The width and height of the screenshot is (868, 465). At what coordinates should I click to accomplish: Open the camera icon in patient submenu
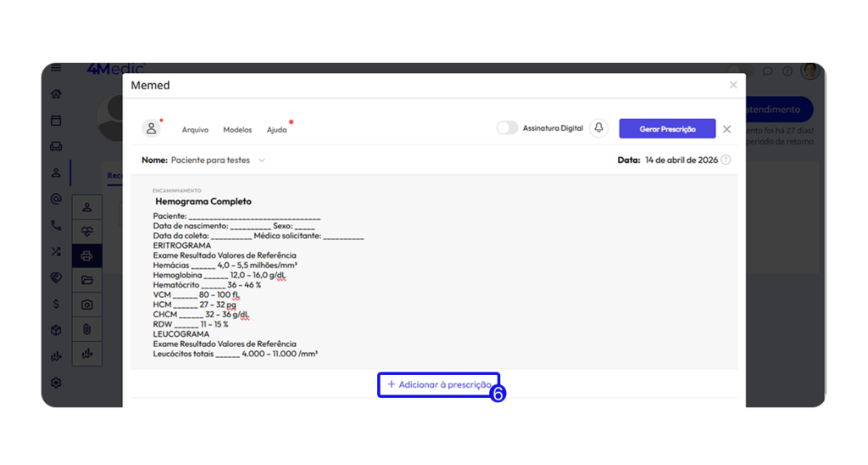(86, 304)
